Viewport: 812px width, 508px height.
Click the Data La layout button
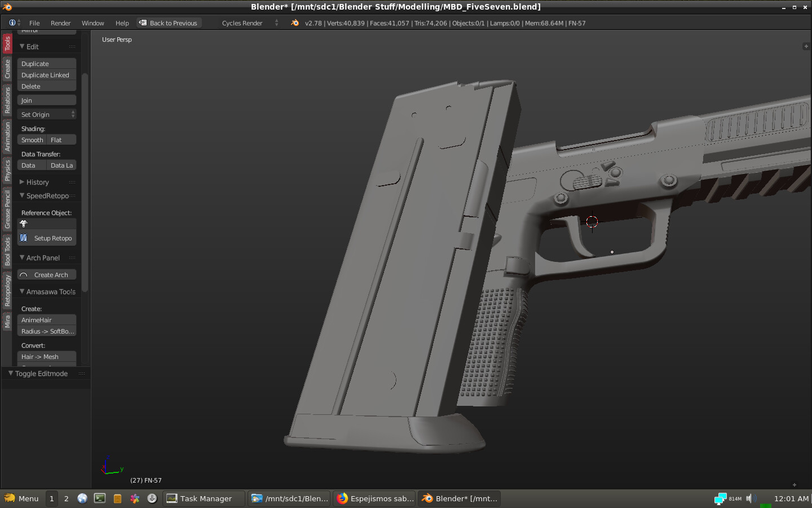(x=61, y=165)
